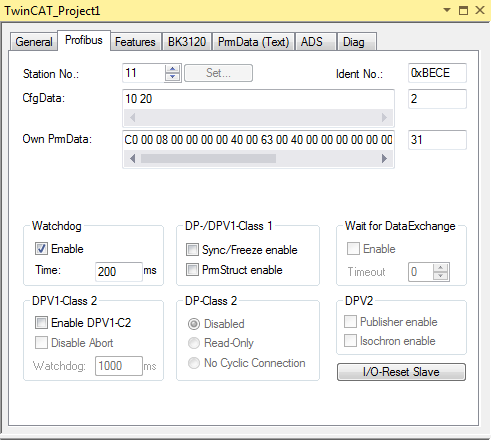The width and height of the screenshot is (491, 440).
Task: Open the Diag tab
Action: click(x=354, y=42)
